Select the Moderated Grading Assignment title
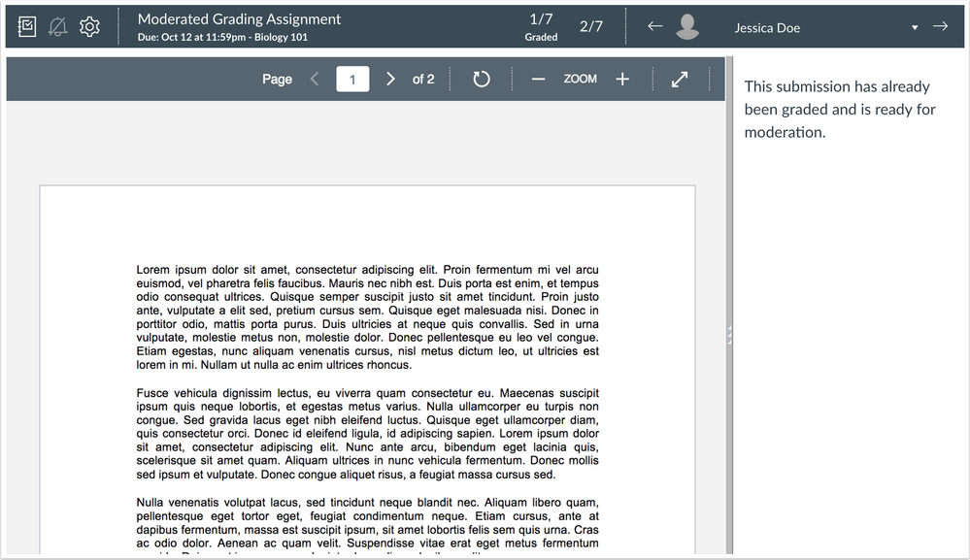The image size is (970, 560). click(239, 18)
